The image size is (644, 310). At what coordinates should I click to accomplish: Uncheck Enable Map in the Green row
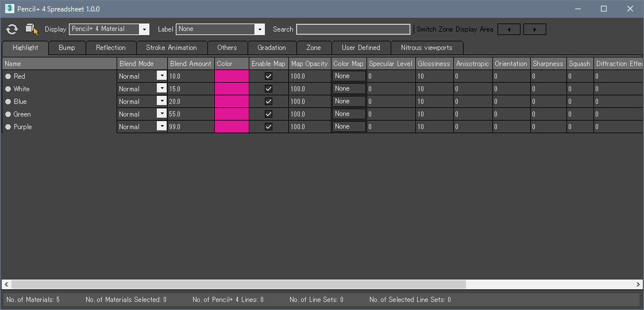[268, 114]
